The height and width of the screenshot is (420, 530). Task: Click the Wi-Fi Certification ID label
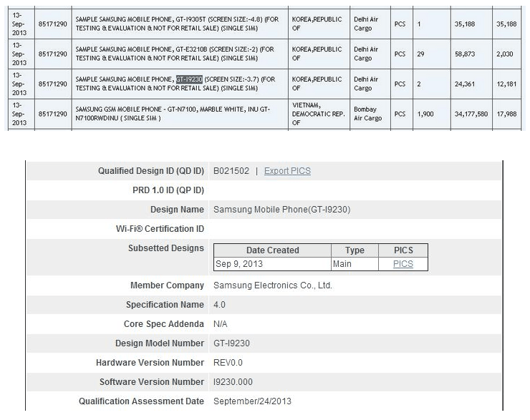[x=160, y=229]
